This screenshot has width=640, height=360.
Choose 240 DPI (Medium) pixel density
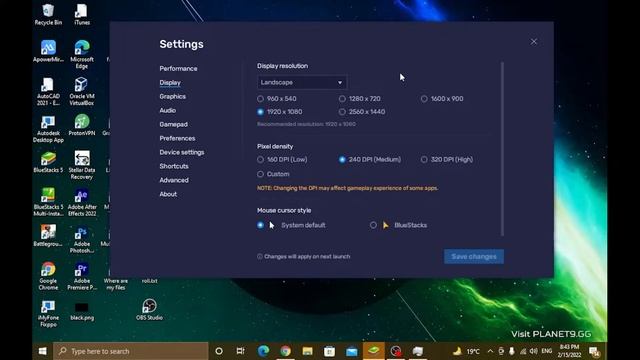pos(342,160)
